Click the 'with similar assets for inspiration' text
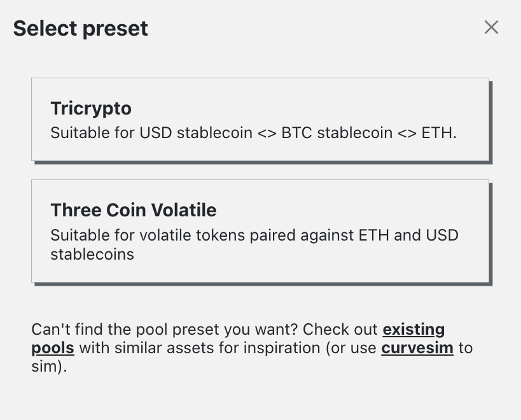The image size is (521, 420). click(200, 348)
